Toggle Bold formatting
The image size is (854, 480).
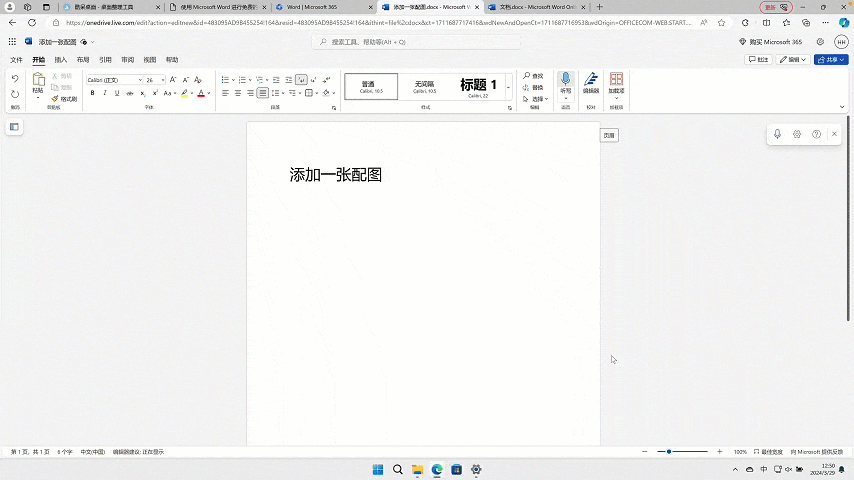coord(92,93)
